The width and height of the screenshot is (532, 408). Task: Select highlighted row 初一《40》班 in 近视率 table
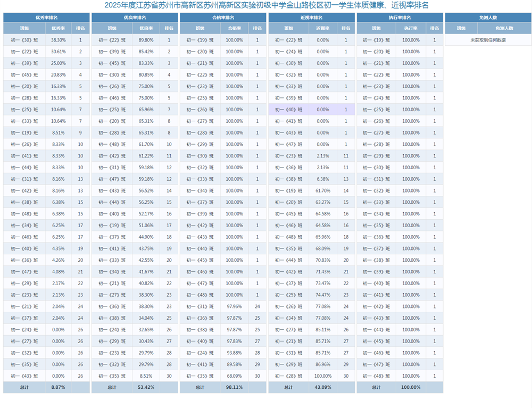pos(311,110)
